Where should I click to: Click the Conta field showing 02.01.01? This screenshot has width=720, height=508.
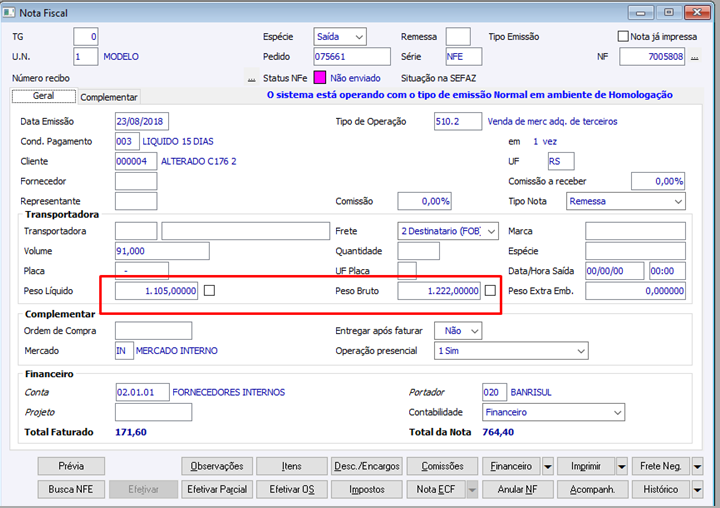coord(142,392)
